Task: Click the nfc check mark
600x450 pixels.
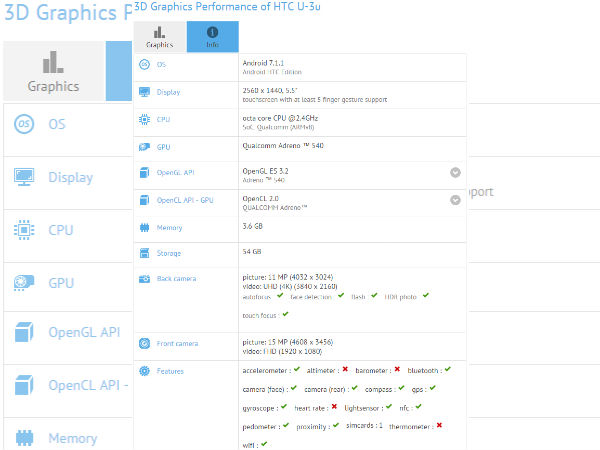Action: click(x=418, y=406)
